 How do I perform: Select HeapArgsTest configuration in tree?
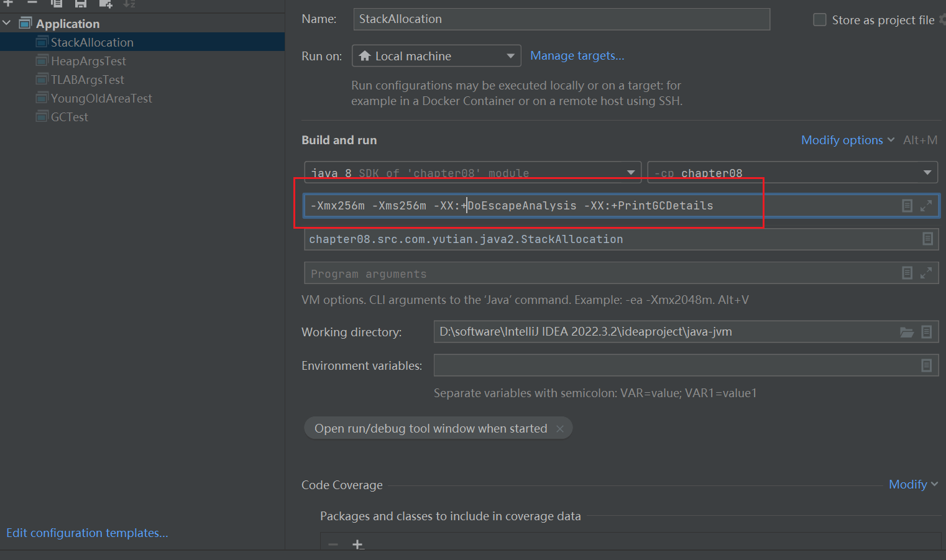point(88,61)
